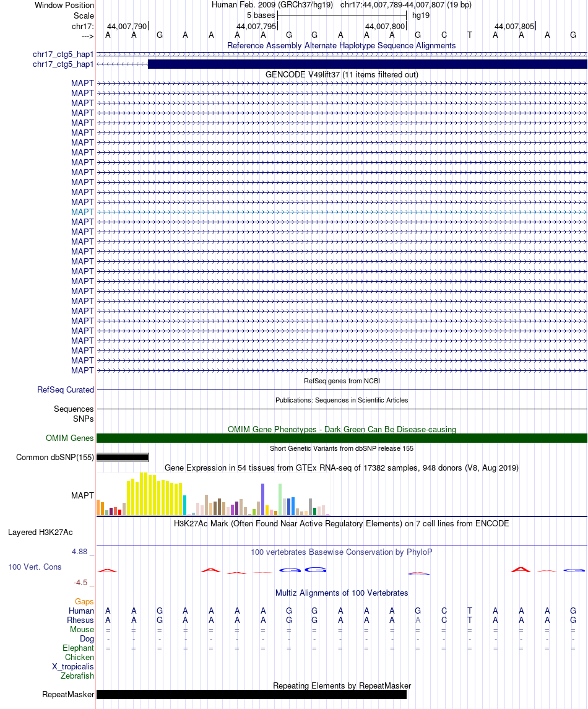Viewport: 588px width, 709px height.
Task: Click the Zebrafish species label
Action: coord(77,676)
